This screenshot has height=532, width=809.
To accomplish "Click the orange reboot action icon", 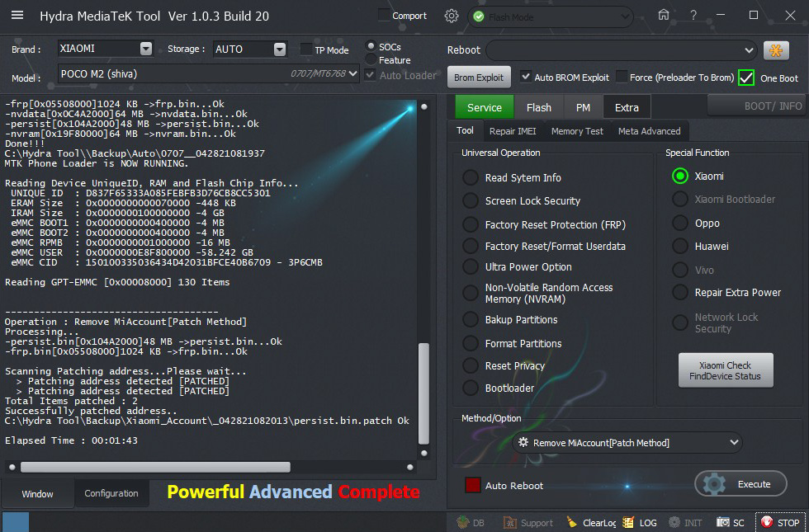I will click(x=776, y=50).
